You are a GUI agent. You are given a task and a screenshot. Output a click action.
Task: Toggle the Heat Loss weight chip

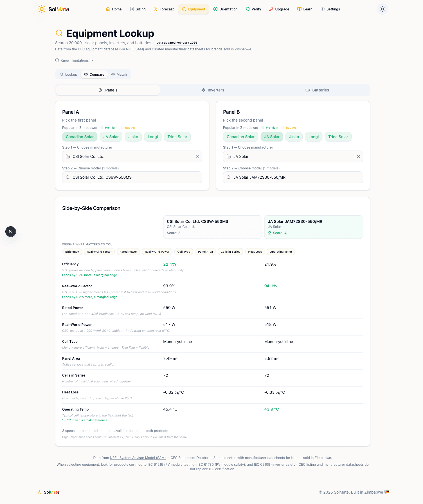pyautogui.click(x=255, y=252)
